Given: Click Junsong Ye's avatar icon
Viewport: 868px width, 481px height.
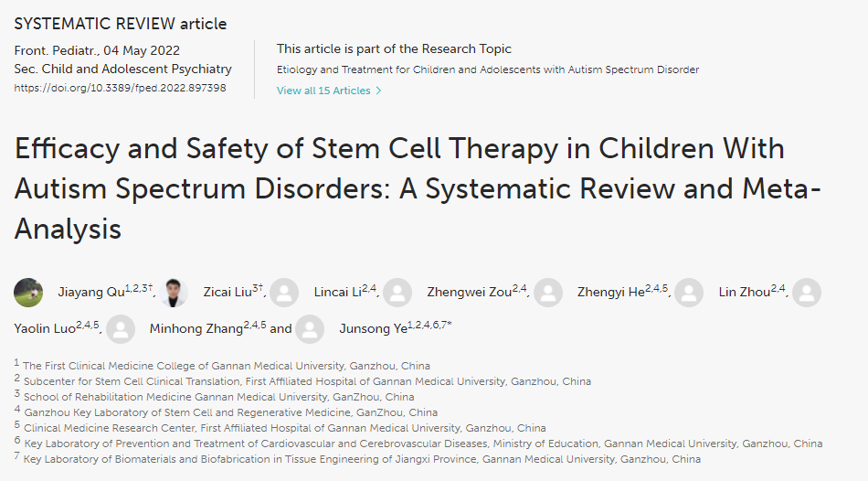Looking at the screenshot, I should (310, 329).
